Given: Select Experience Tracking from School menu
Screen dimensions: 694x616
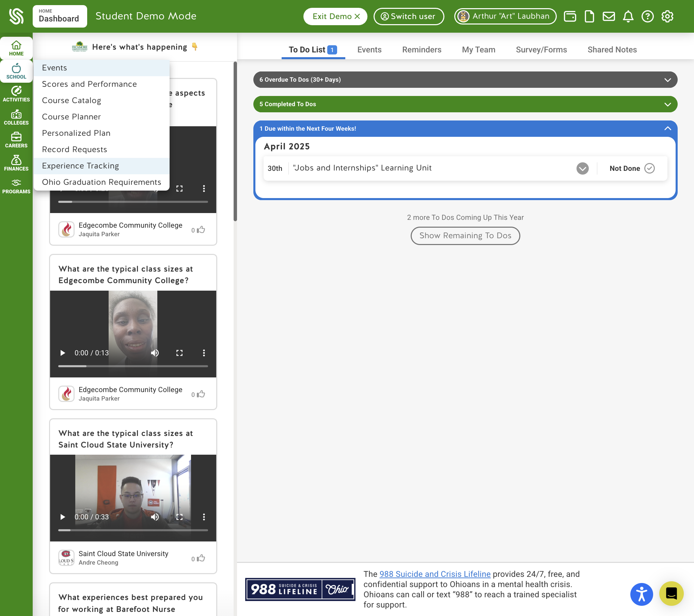Looking at the screenshot, I should [x=101, y=166].
